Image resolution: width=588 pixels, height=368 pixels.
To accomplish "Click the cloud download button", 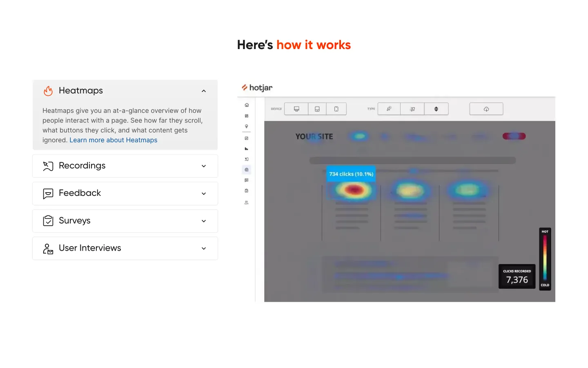I will click(486, 109).
